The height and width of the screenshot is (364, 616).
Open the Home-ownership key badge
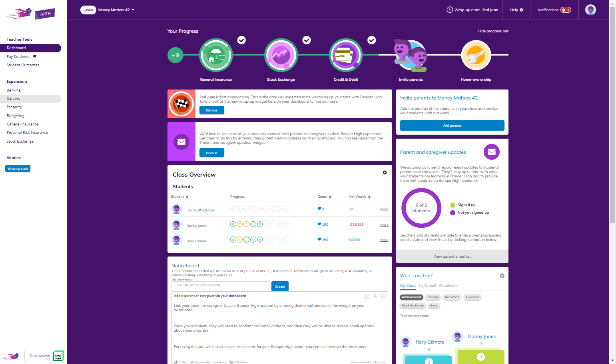tap(476, 55)
